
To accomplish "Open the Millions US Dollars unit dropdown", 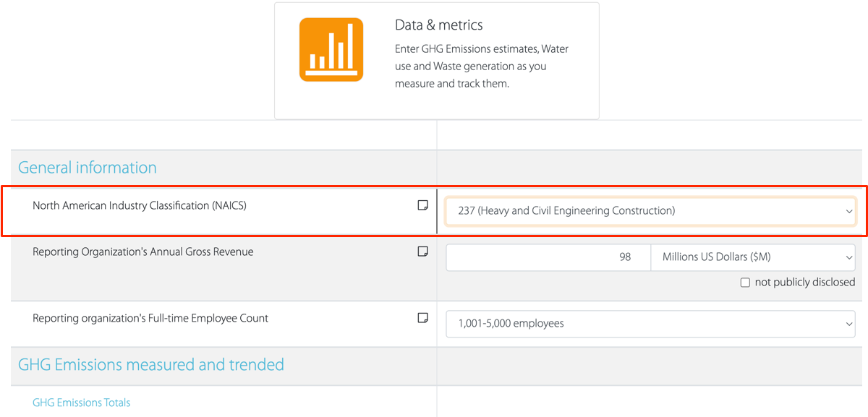I will coord(752,257).
